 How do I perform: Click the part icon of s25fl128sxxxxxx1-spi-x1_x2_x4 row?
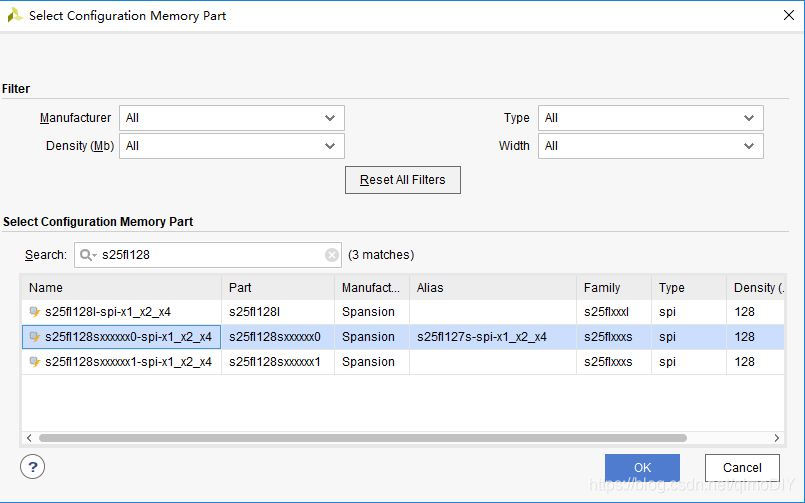pyautogui.click(x=35, y=362)
